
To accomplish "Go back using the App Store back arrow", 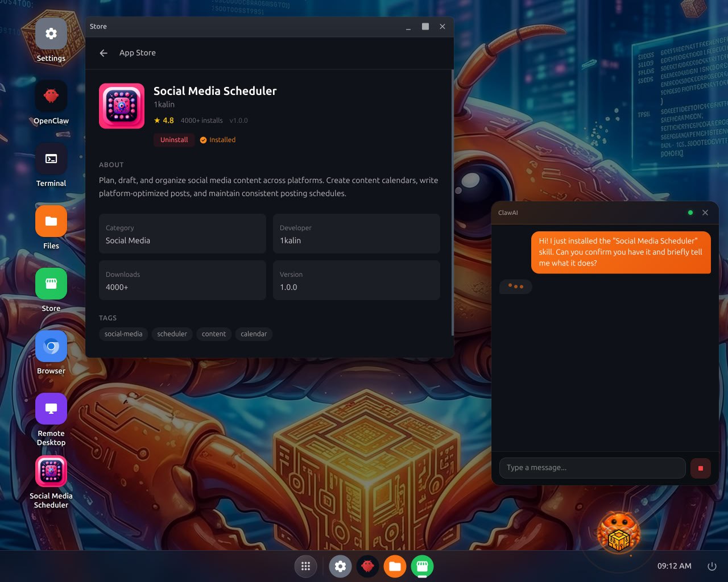I will 103,53.
